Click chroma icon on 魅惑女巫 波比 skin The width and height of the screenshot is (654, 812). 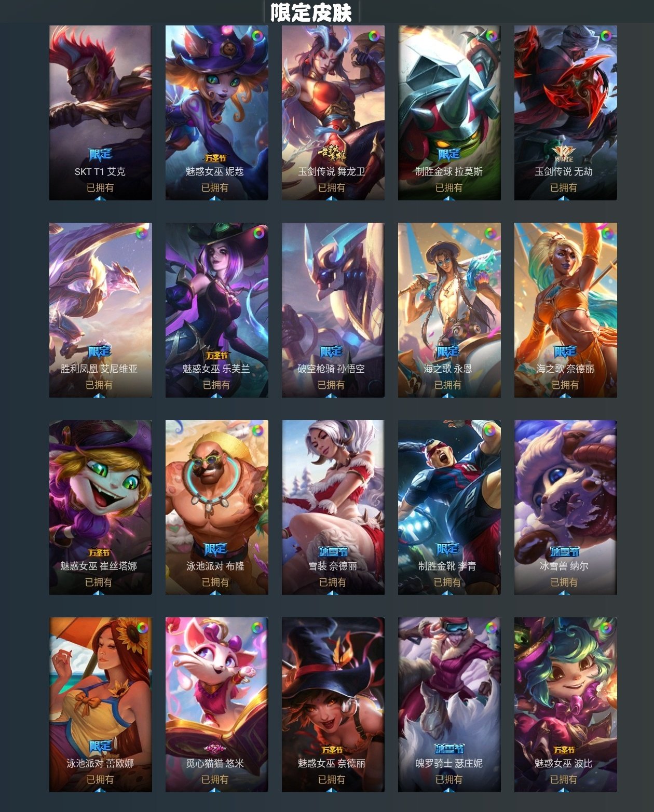606,628
